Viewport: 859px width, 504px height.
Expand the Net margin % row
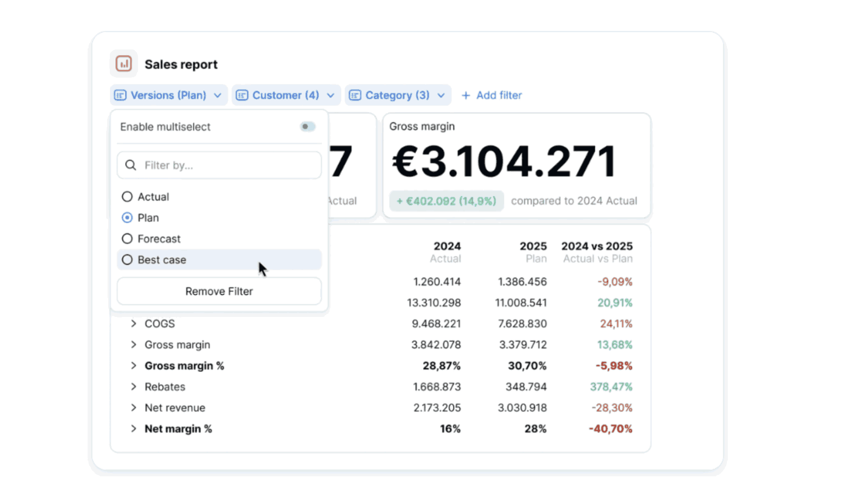(133, 428)
